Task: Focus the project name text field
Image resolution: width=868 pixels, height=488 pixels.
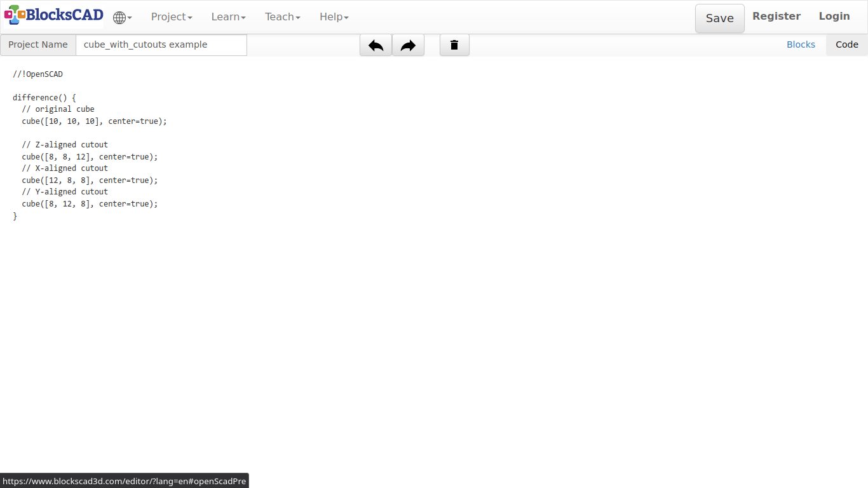Action: 161,45
